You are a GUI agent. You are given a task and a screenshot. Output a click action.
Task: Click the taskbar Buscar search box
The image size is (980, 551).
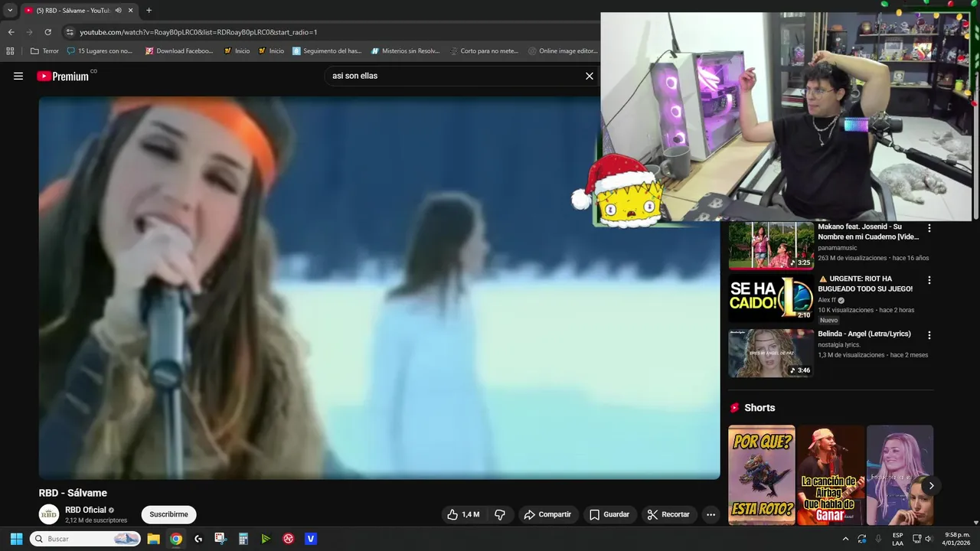(x=85, y=539)
